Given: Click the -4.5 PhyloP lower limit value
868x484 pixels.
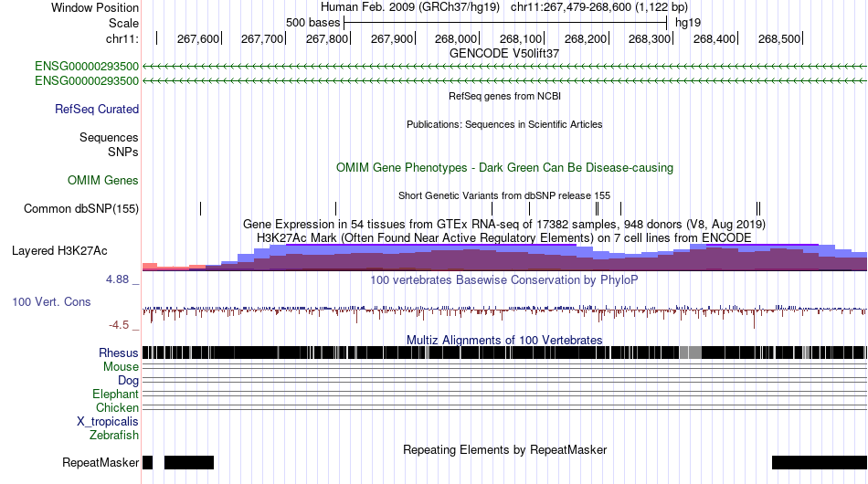Looking at the screenshot, I should [119, 325].
